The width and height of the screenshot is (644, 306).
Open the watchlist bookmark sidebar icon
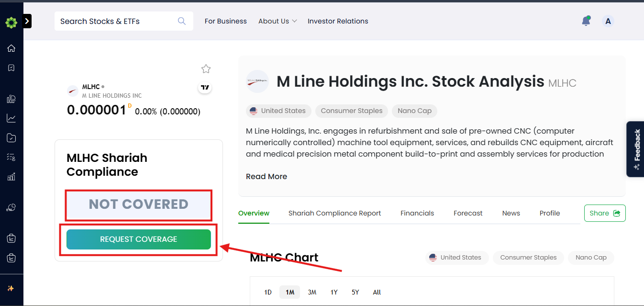click(11, 68)
